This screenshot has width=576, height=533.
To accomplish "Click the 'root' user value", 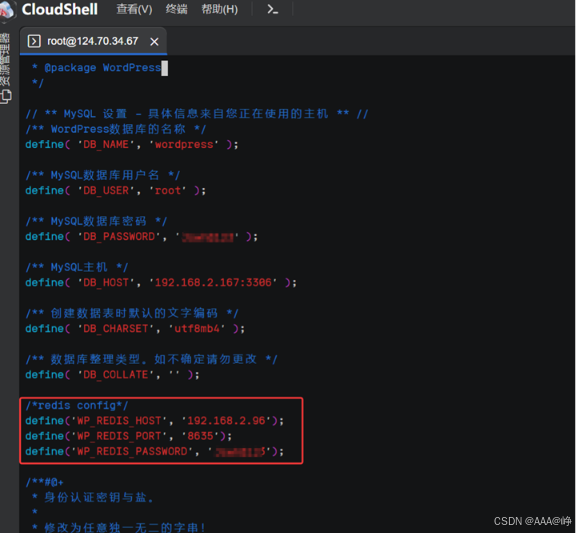I will tap(168, 191).
